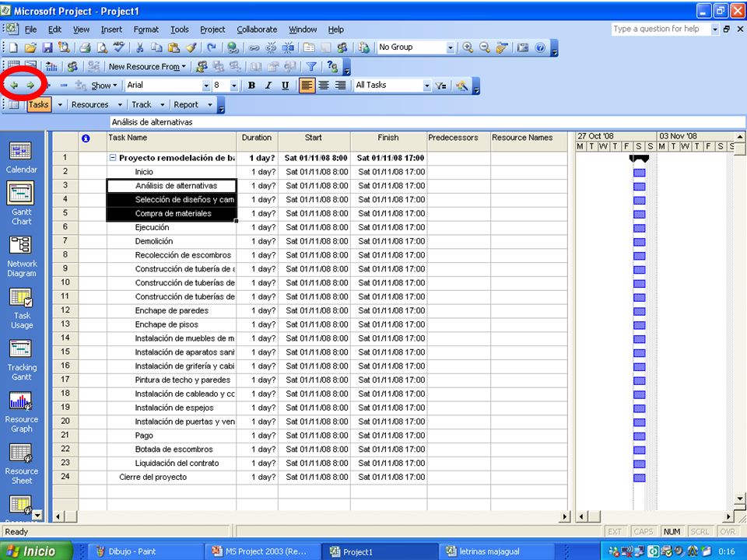The image size is (747, 560).
Task: Toggle Underline formatting
Action: coord(285,86)
